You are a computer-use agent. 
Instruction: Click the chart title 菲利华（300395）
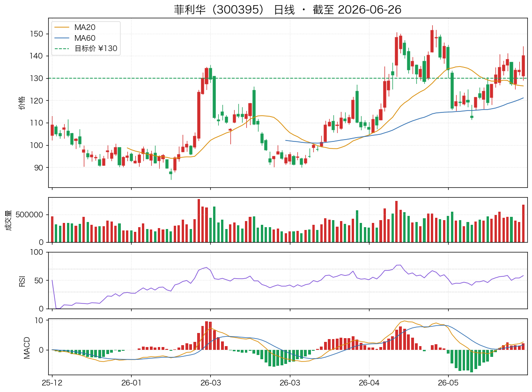[x=219, y=9]
